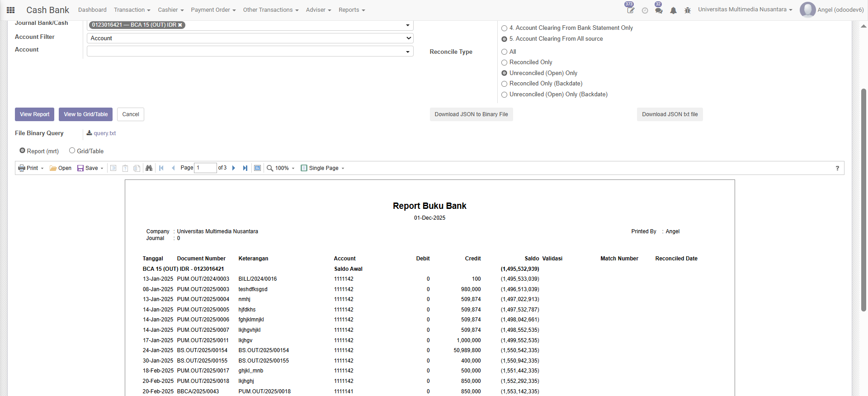
Task: Expand the Account Filter dropdown
Action: coord(250,38)
